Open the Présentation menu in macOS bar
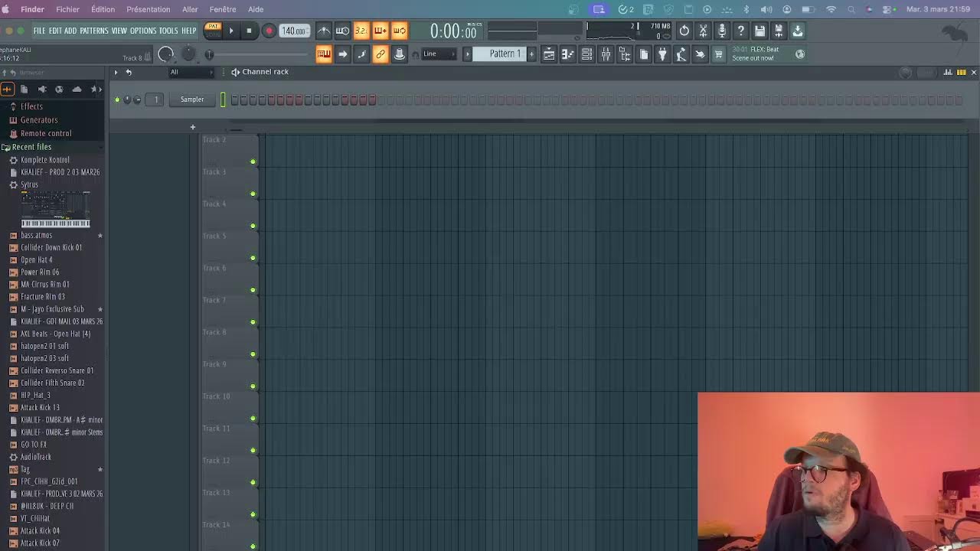This screenshot has height=551, width=980. (x=149, y=9)
